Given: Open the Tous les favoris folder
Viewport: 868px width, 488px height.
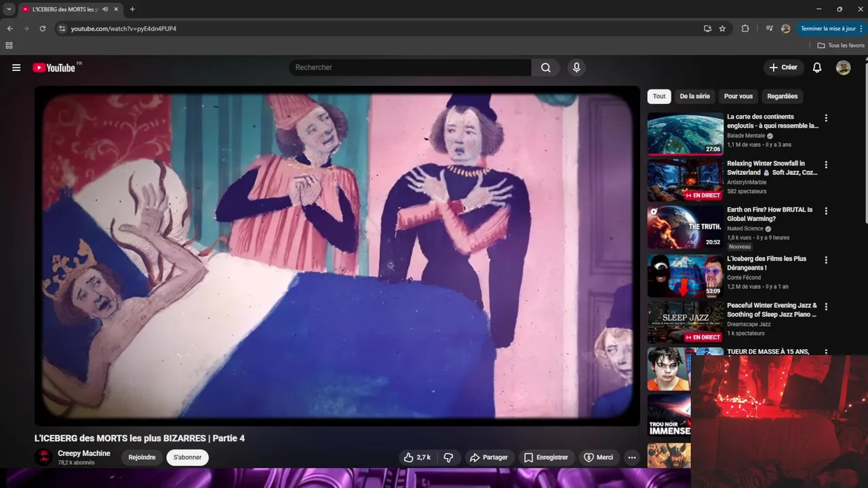Looking at the screenshot, I should coord(841,45).
